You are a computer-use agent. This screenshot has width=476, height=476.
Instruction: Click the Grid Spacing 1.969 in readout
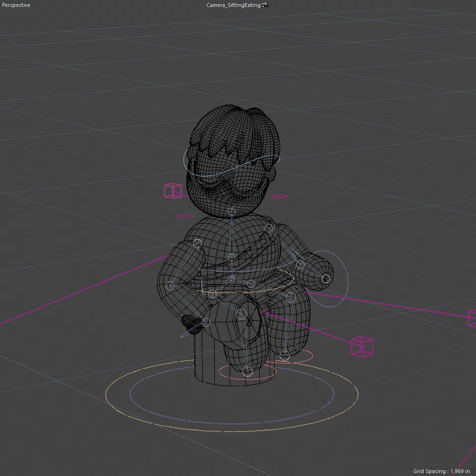click(x=441, y=471)
